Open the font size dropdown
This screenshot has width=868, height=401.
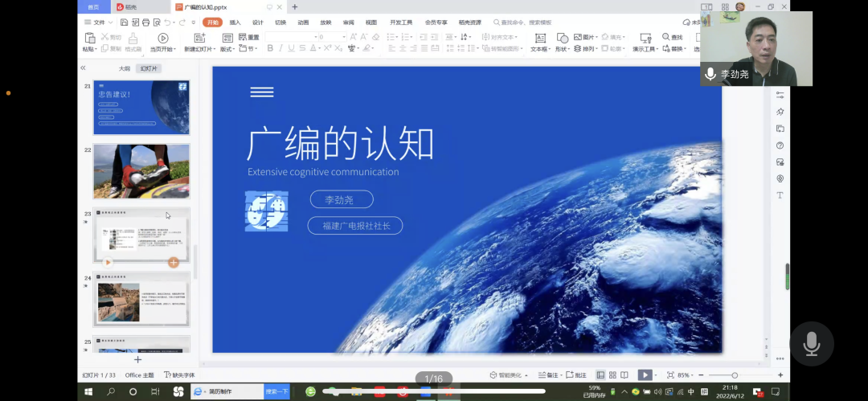click(x=344, y=37)
